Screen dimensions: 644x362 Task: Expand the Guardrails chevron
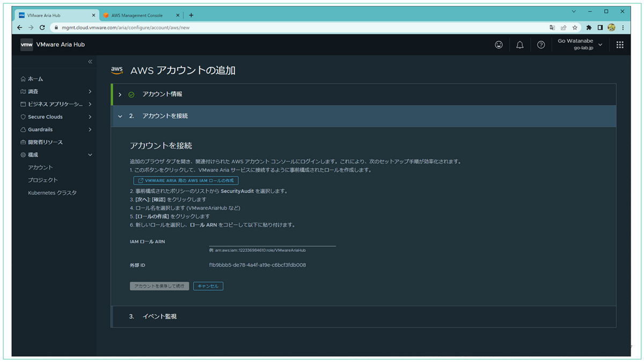pos(90,130)
